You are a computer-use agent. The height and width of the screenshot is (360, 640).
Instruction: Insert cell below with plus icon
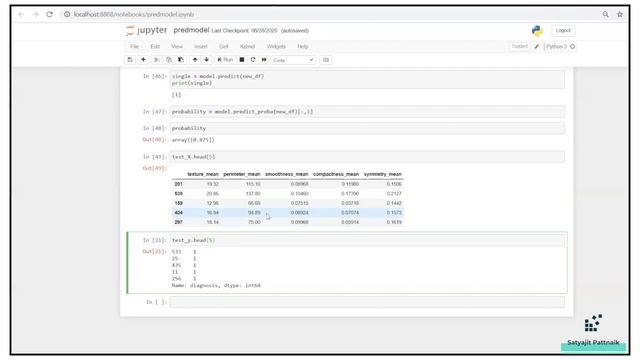click(x=143, y=60)
